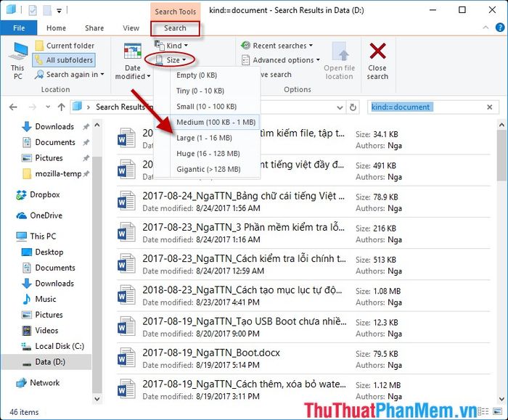Open the Help question mark icon

pos(500,28)
